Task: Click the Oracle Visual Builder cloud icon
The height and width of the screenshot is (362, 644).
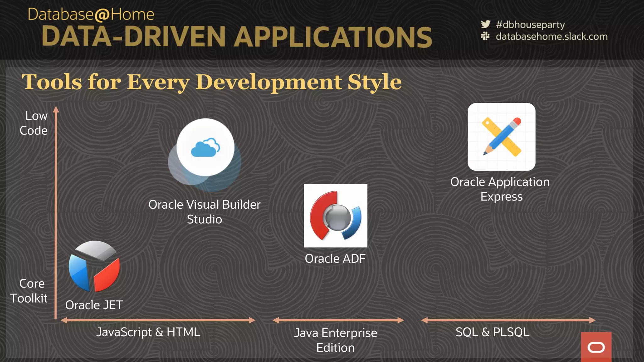Action: click(x=205, y=147)
